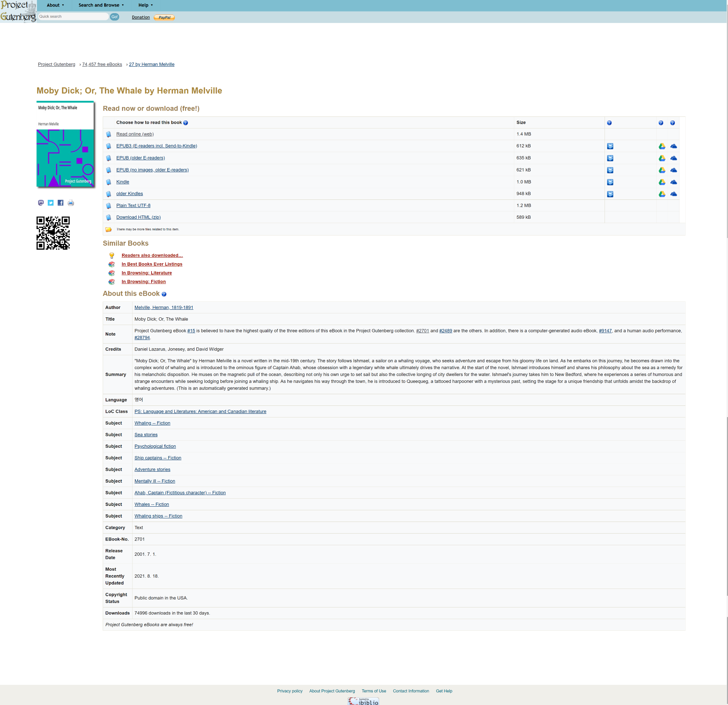Open Read online (web) link

click(135, 134)
